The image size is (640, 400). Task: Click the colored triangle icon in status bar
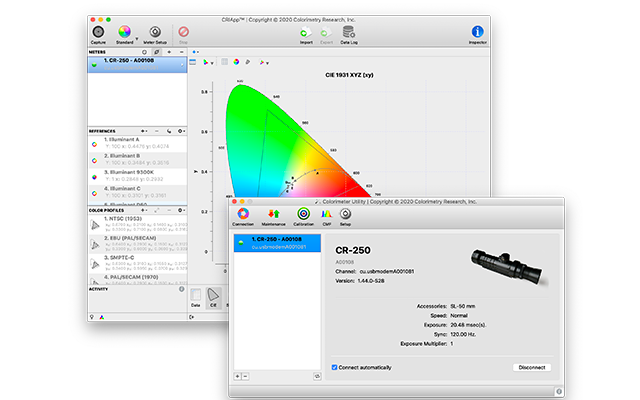(x=102, y=317)
